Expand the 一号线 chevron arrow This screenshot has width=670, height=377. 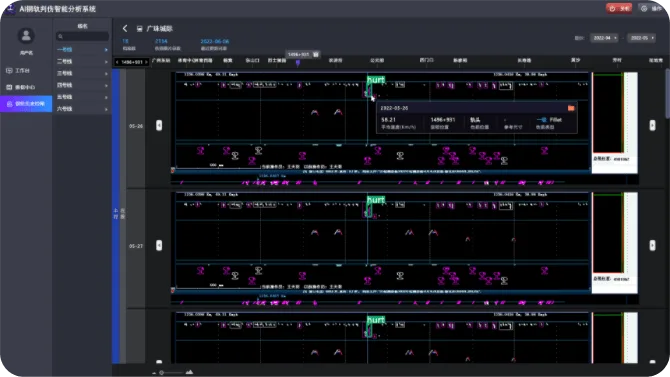coord(106,50)
